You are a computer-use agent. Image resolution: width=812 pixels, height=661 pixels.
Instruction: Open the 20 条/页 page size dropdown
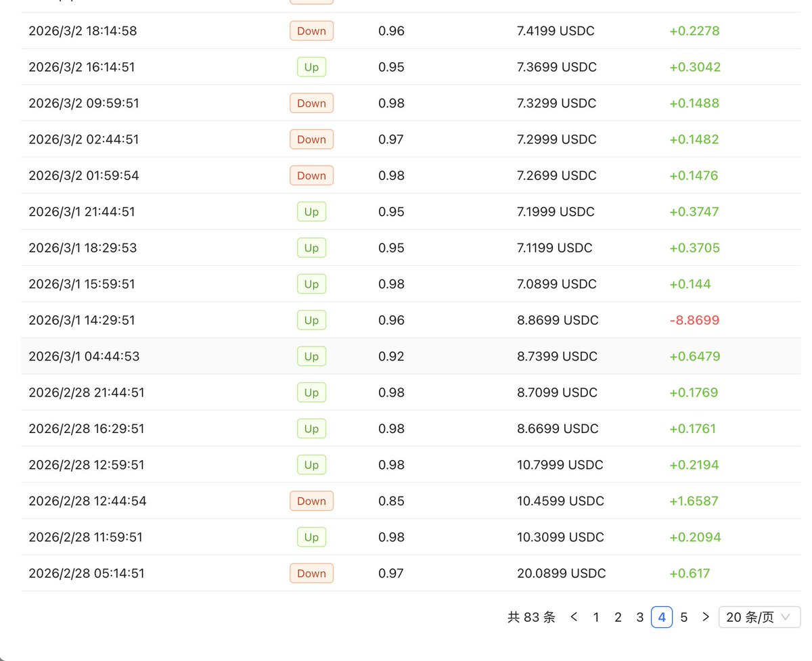point(759,617)
